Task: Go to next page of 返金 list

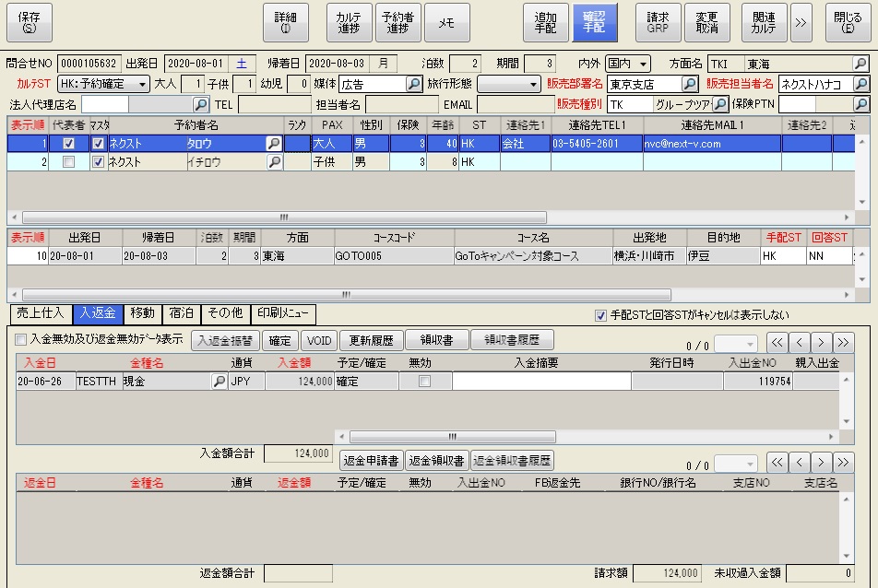Action: (x=821, y=462)
